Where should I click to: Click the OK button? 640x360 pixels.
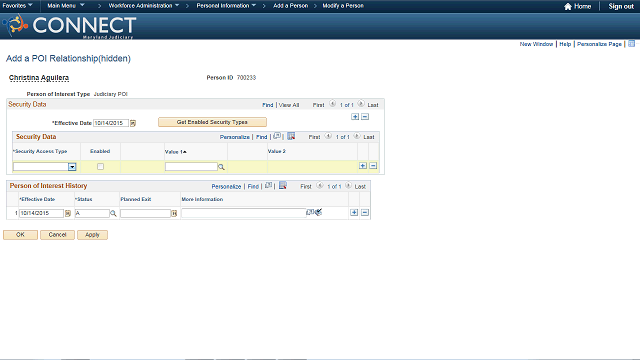pyautogui.click(x=20, y=235)
